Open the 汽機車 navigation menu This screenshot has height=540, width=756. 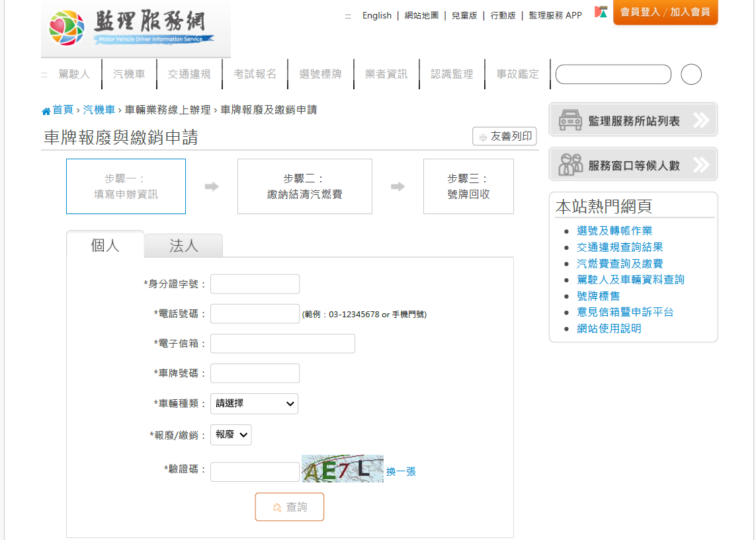129,74
